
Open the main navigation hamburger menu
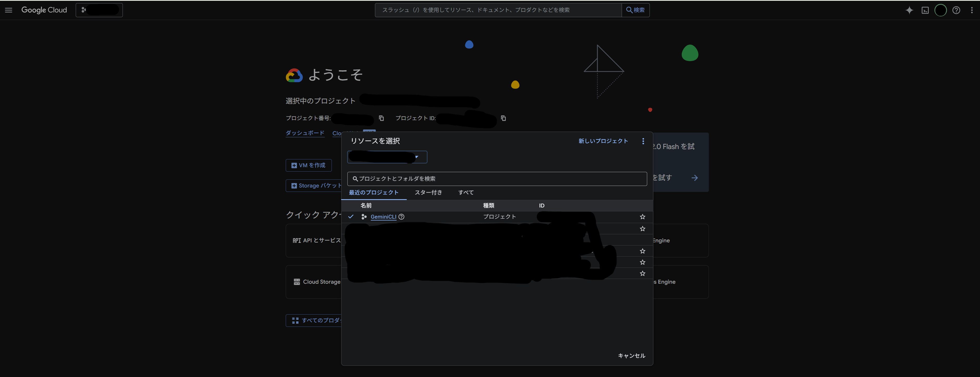click(9, 10)
